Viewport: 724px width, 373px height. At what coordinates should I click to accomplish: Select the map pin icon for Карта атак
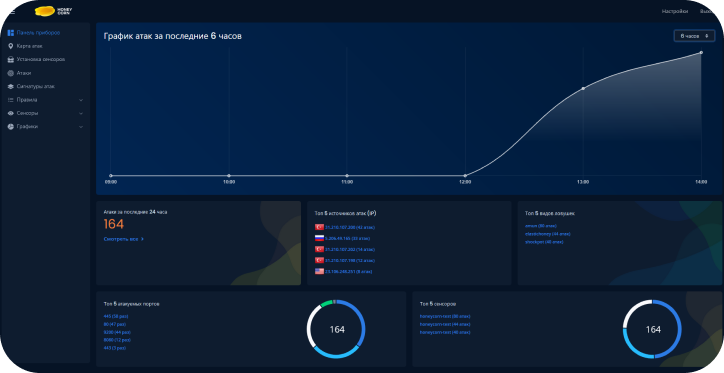(11, 46)
